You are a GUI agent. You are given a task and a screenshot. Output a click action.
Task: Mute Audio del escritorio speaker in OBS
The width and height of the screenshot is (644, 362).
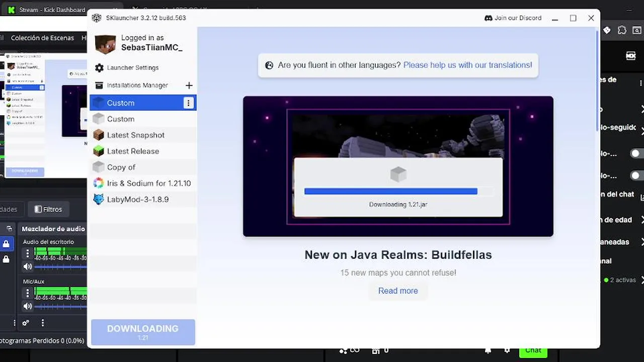[x=28, y=266]
